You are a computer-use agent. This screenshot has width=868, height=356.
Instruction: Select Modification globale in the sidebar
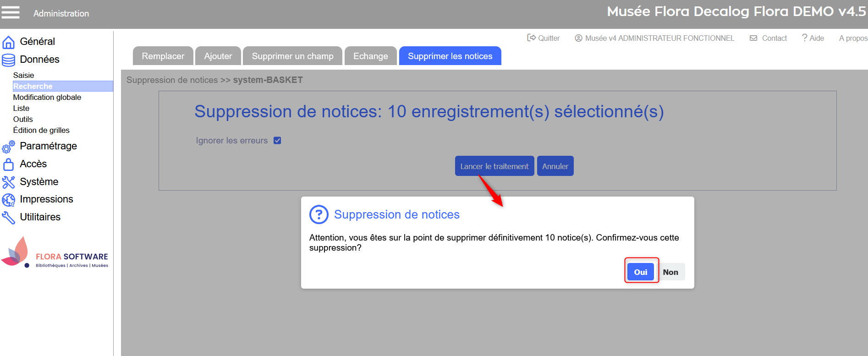pyautogui.click(x=47, y=97)
